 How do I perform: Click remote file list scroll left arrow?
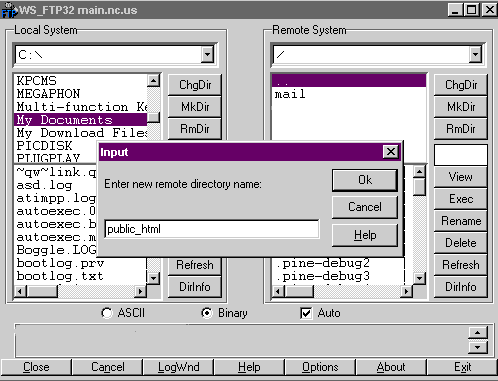click(x=278, y=291)
